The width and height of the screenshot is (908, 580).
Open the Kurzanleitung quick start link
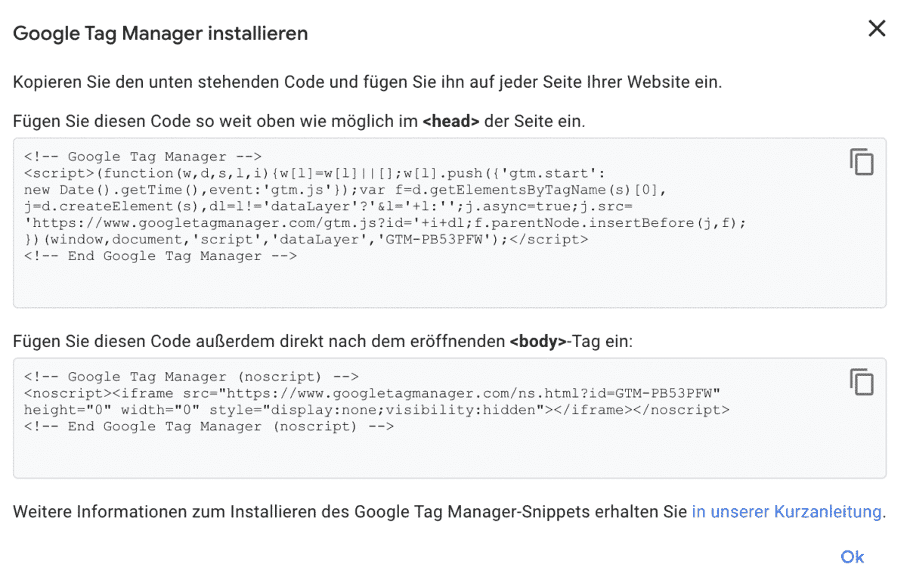786,512
